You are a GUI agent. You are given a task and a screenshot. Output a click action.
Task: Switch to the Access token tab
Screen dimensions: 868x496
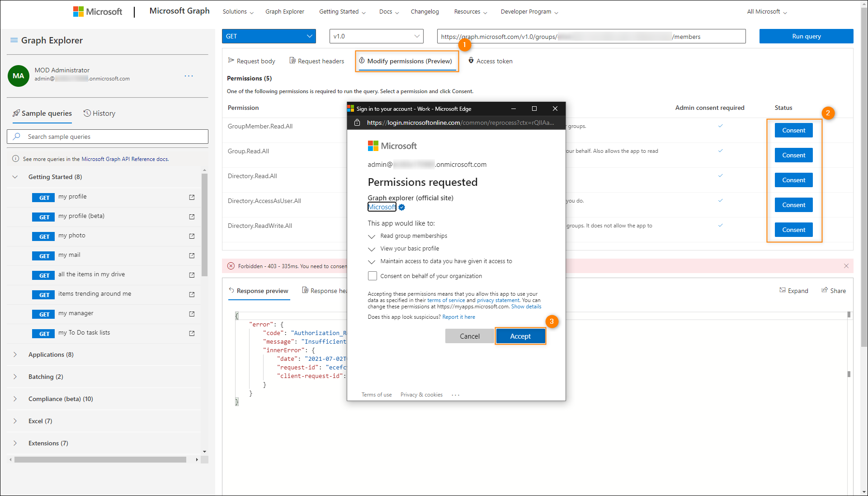pyautogui.click(x=490, y=61)
